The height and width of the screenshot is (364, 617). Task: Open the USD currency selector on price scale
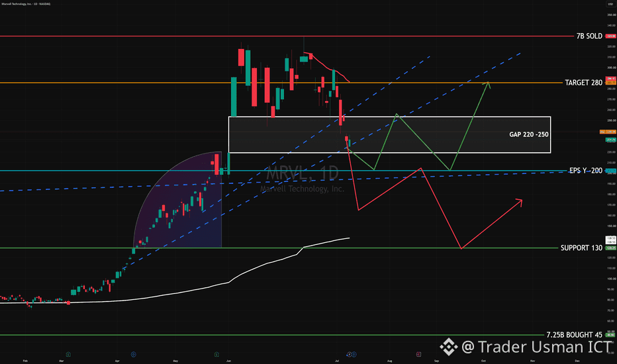610,4
